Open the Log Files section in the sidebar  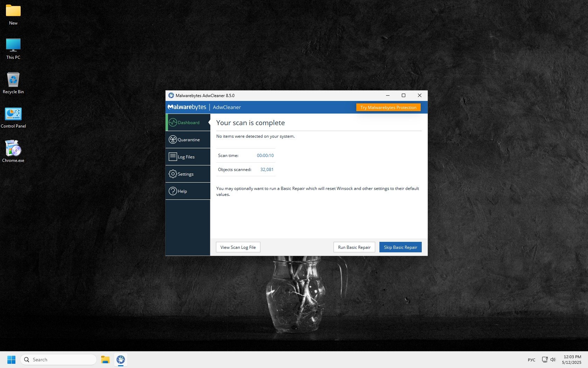tap(188, 157)
